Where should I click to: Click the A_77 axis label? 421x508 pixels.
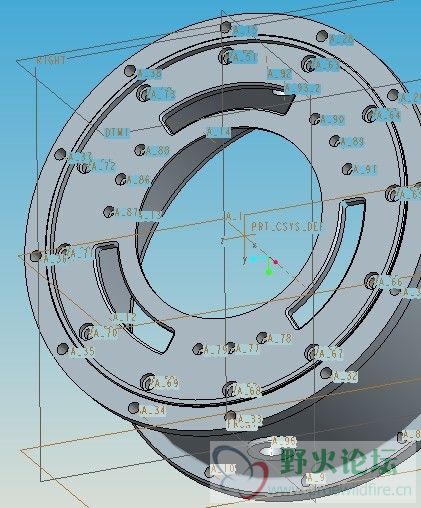248,349
